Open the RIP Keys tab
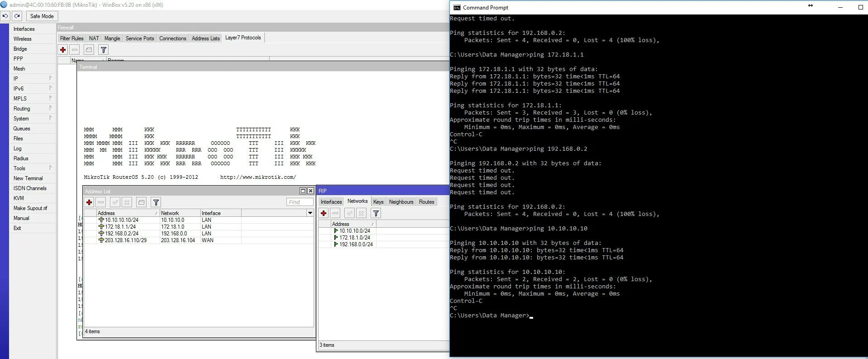868x359 pixels. coord(378,202)
